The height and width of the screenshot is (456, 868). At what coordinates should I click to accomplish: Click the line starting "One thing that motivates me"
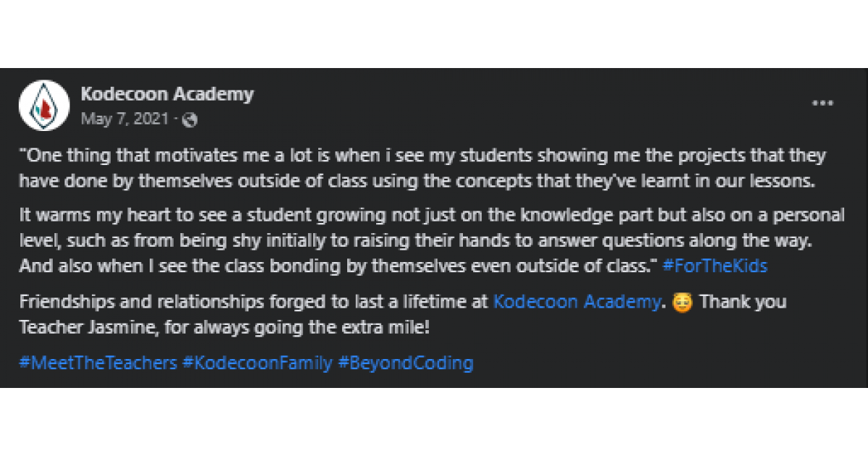click(422, 156)
